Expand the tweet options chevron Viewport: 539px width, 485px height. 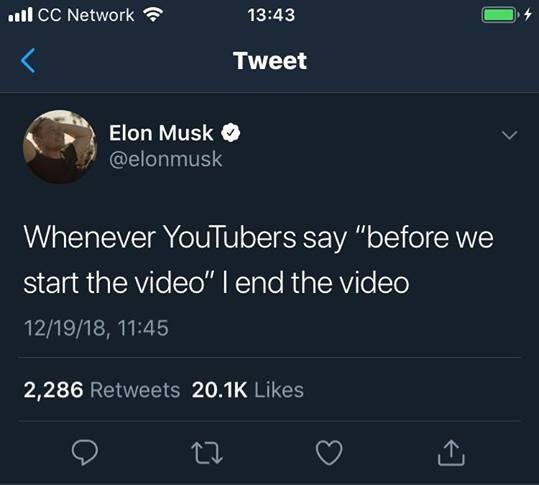pyautogui.click(x=509, y=135)
